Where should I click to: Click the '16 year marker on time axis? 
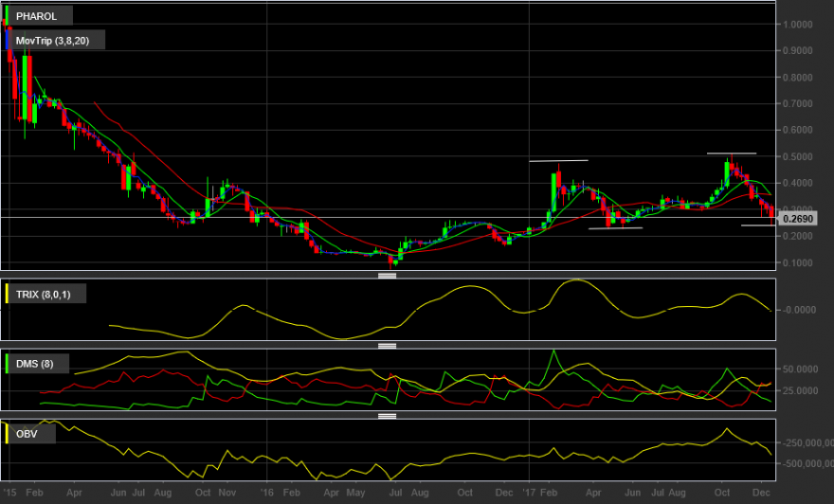(266, 493)
